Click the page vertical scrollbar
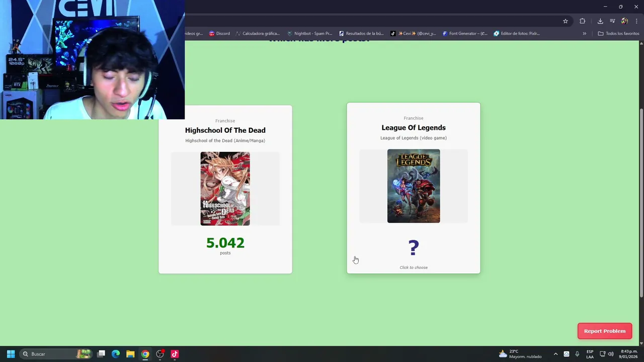Viewport: 644px width, 362px height. click(x=641, y=204)
